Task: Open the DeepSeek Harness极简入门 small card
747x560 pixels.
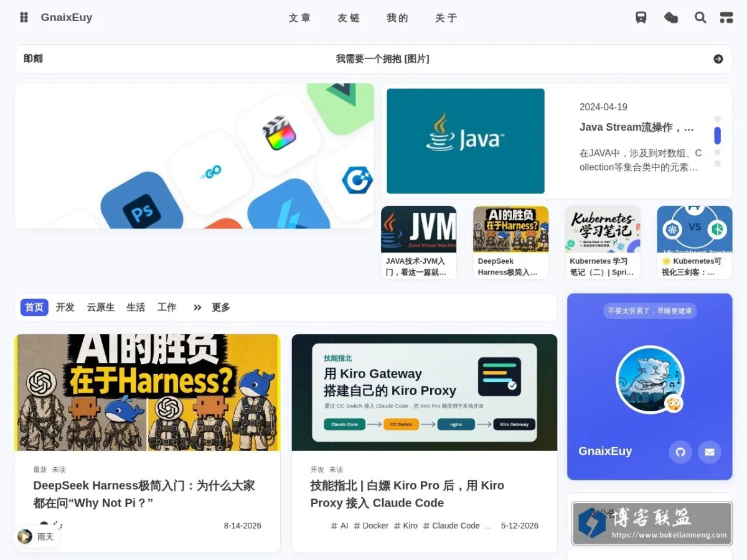Action: [x=510, y=243]
